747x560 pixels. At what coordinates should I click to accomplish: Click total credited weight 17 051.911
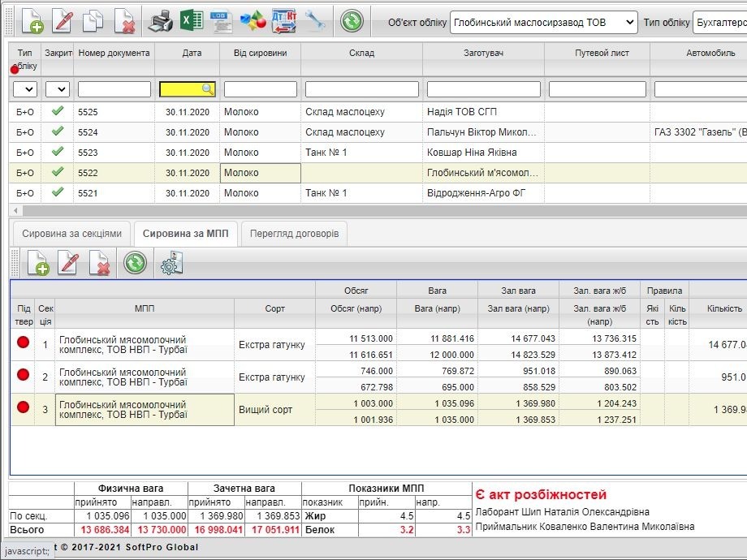[x=276, y=529]
